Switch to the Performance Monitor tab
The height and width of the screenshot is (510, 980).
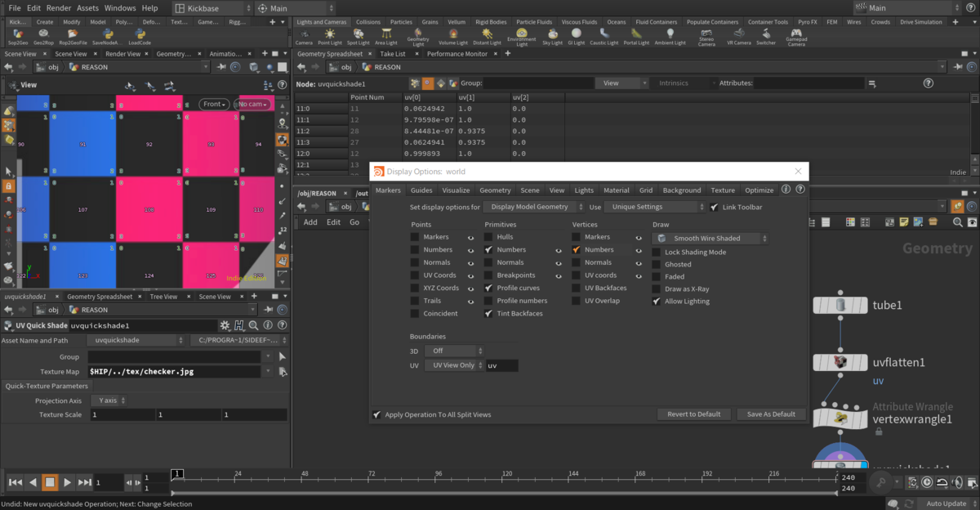(x=457, y=54)
